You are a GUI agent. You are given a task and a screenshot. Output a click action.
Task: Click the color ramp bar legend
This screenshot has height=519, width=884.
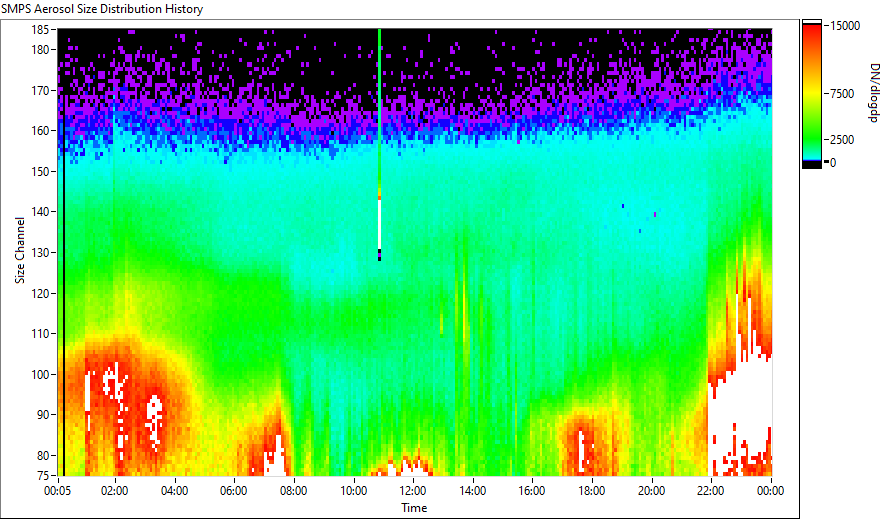[812, 94]
